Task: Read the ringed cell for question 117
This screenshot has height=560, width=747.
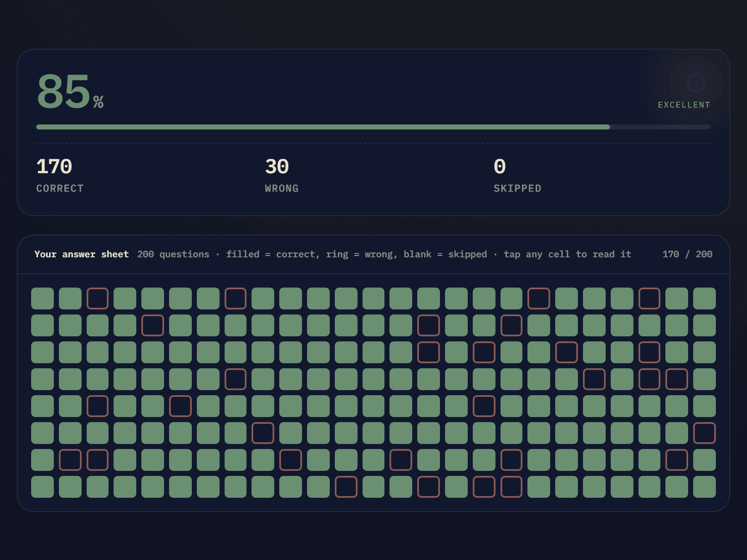Action: click(x=484, y=406)
